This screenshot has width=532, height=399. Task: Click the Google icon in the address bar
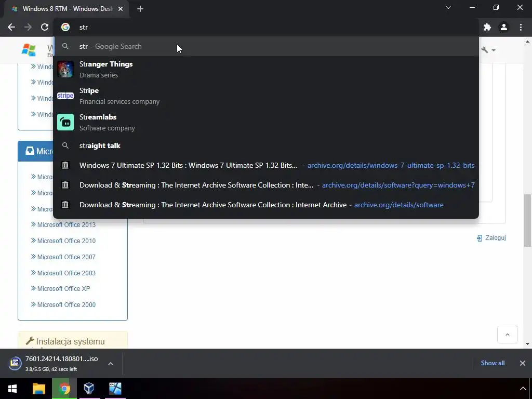click(x=65, y=27)
